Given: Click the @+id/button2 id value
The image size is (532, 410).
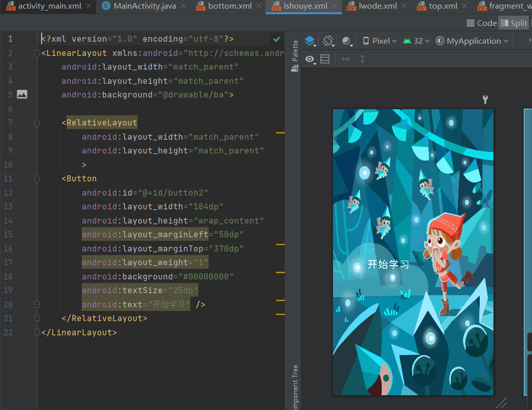Looking at the screenshot, I should click(x=173, y=193).
